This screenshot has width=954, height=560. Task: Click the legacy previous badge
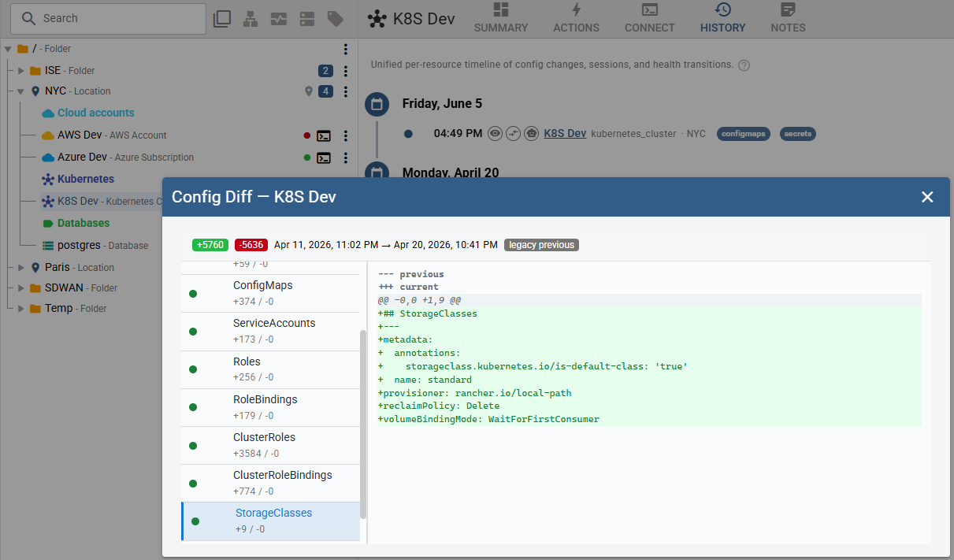point(541,245)
